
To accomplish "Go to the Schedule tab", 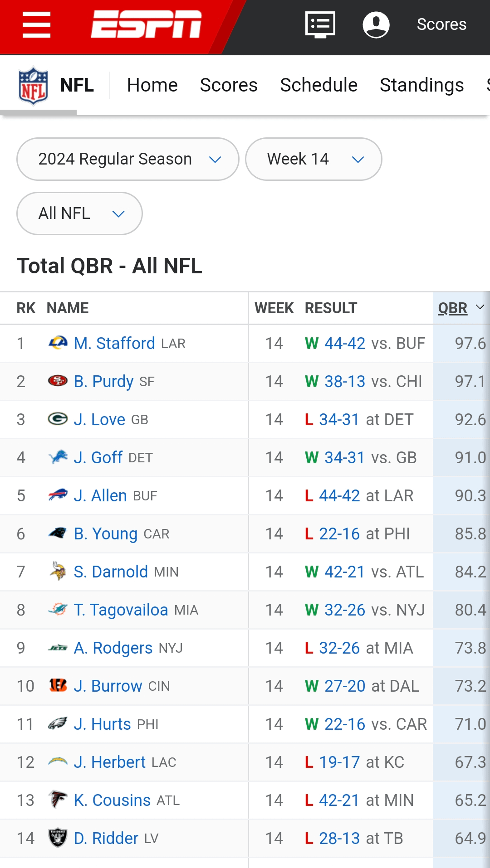I will point(318,85).
